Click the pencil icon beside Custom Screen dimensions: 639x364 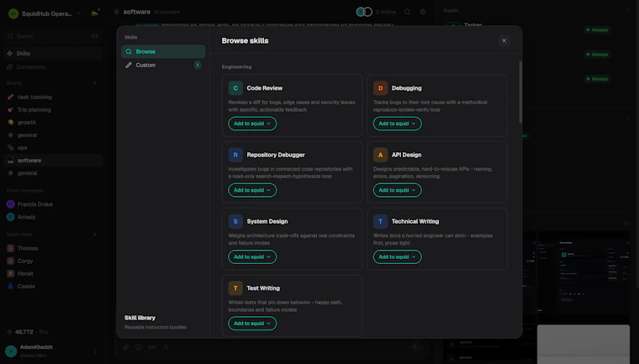(129, 66)
